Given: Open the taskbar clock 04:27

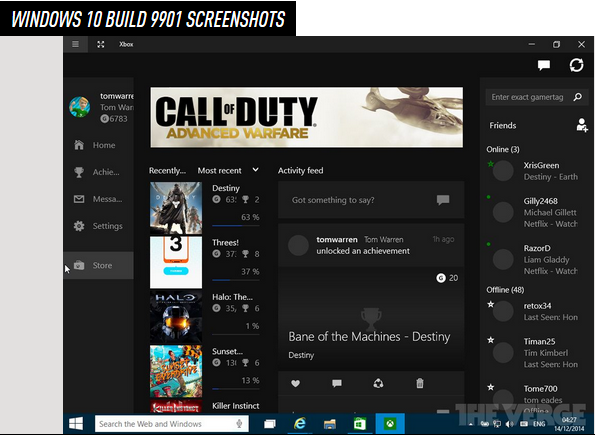Looking at the screenshot, I should pos(569,424).
